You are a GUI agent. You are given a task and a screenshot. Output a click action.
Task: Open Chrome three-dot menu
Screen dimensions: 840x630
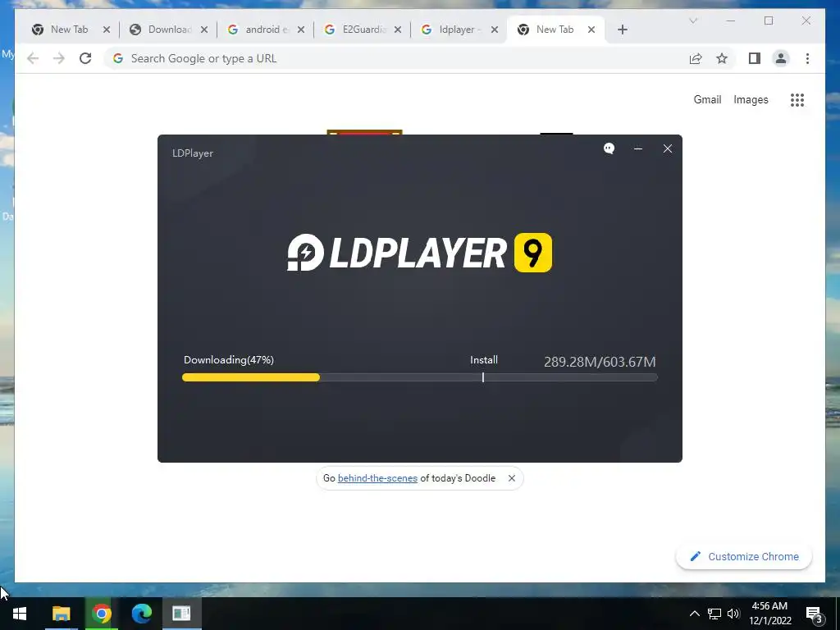coord(807,58)
